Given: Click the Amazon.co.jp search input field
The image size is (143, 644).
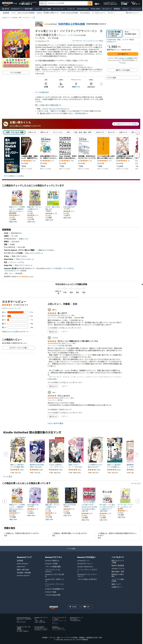Looking at the screenshot, I should click(x=67, y=3).
